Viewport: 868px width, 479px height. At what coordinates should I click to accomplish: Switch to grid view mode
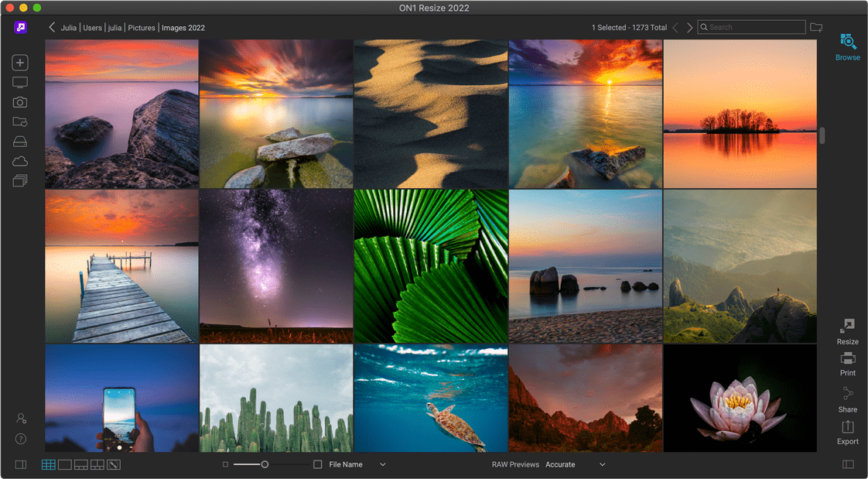click(x=49, y=464)
